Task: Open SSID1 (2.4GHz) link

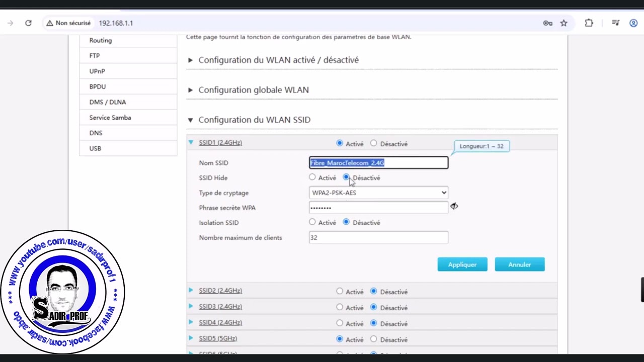Action: click(x=220, y=143)
